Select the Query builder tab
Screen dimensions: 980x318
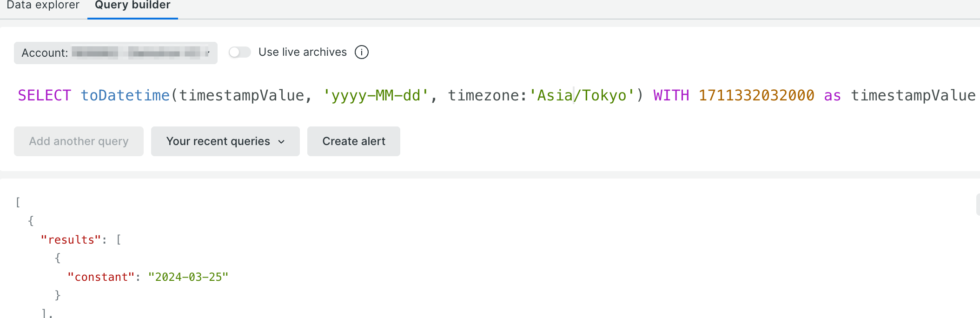point(132,5)
